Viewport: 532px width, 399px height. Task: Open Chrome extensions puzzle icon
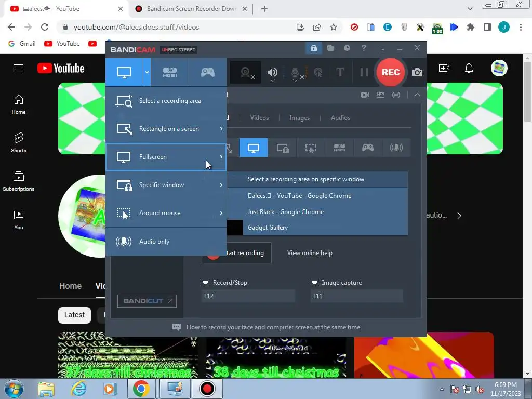point(470,27)
